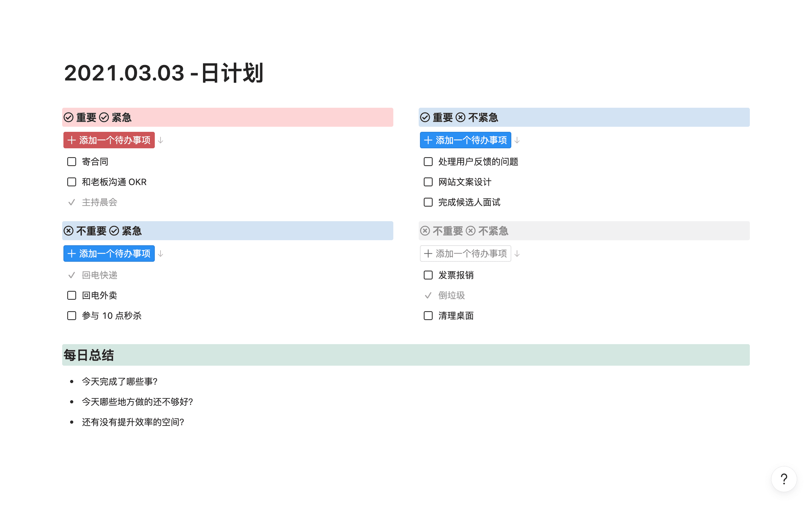Click the 重要 不紧急 section heading
This screenshot has width=812, height=507.
pyautogui.click(x=465, y=117)
